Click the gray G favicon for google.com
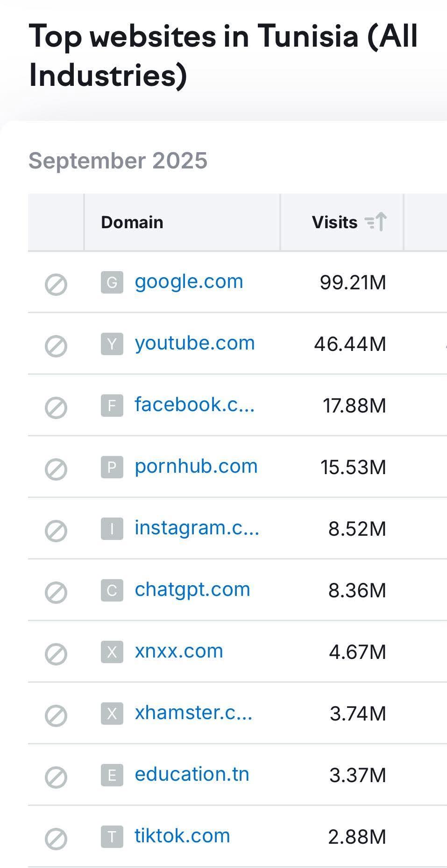 112,282
